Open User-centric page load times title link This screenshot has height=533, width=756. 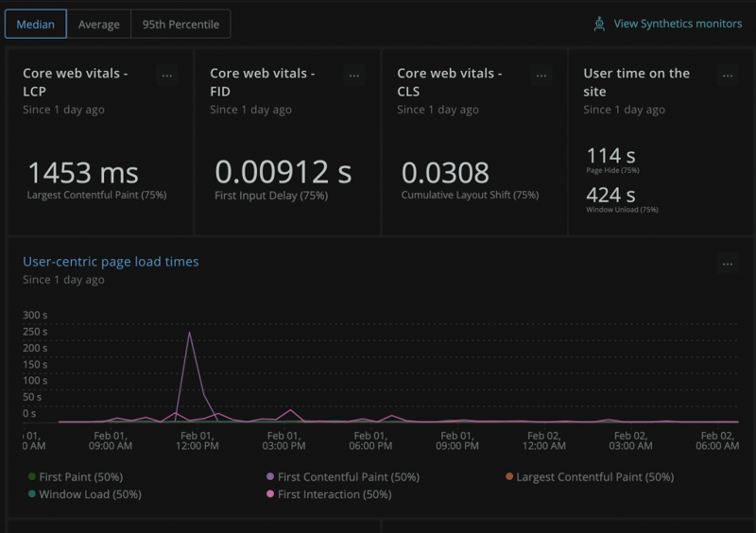click(x=111, y=262)
